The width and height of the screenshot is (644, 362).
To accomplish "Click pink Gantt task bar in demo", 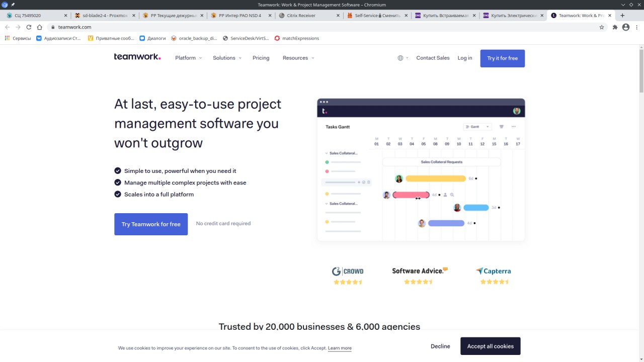I will click(411, 195).
